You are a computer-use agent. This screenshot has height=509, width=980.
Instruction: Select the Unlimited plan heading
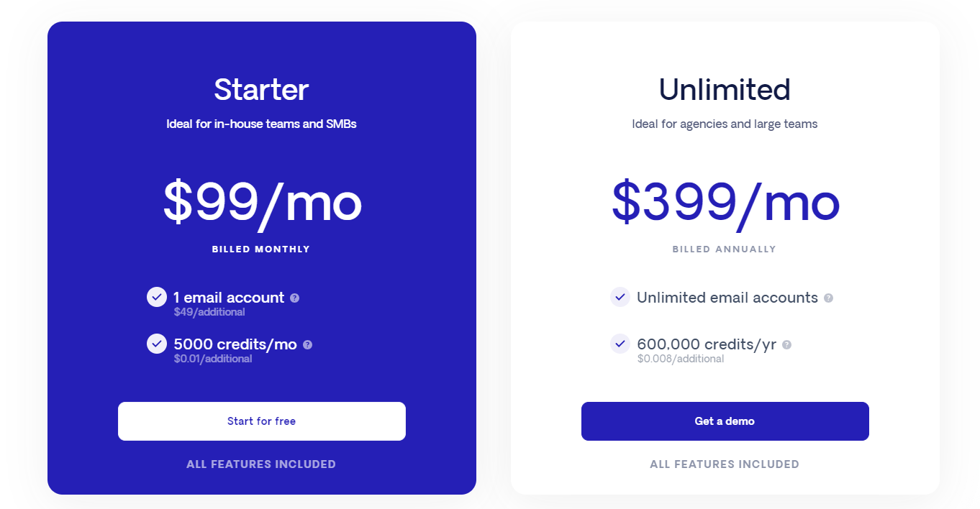pyautogui.click(x=725, y=90)
